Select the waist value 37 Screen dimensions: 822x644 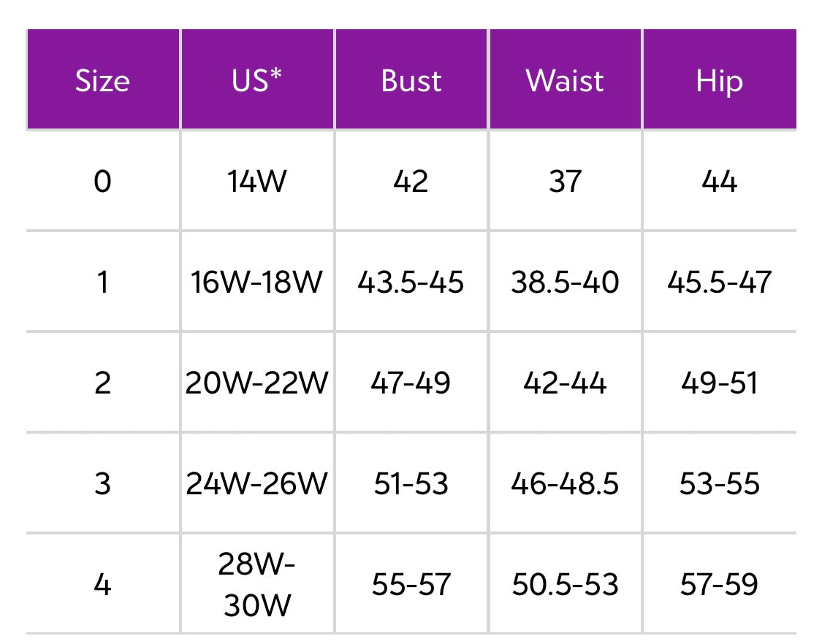click(565, 181)
